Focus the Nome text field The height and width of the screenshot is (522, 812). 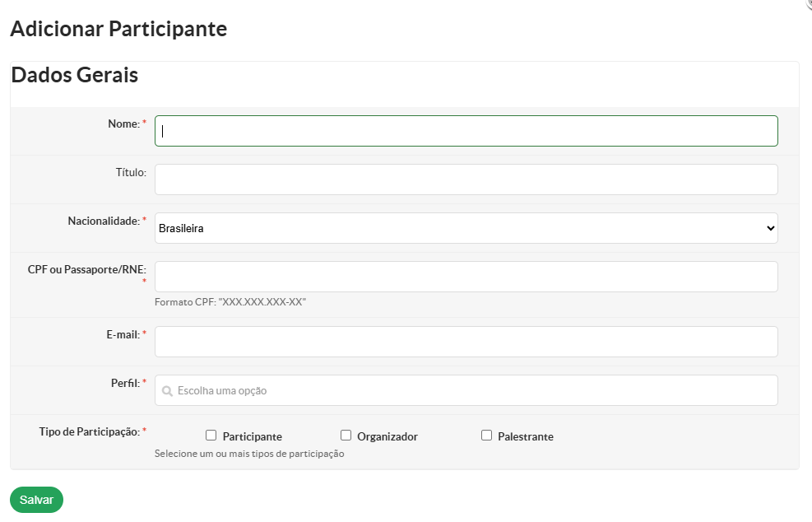466,131
